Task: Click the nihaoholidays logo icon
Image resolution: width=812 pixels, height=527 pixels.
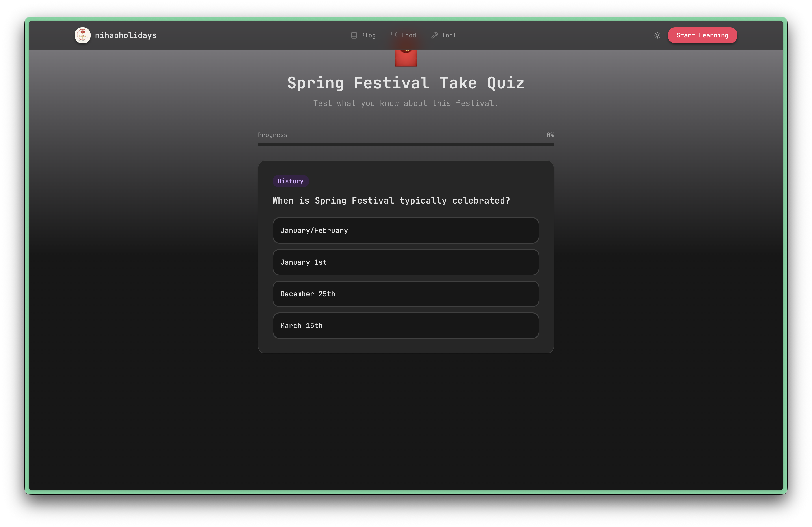Action: (x=82, y=35)
